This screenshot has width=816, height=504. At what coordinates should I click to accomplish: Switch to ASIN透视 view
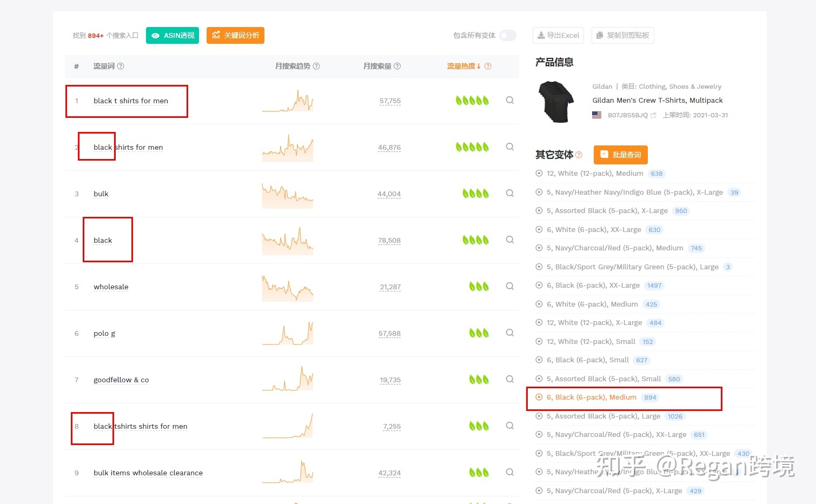172,35
